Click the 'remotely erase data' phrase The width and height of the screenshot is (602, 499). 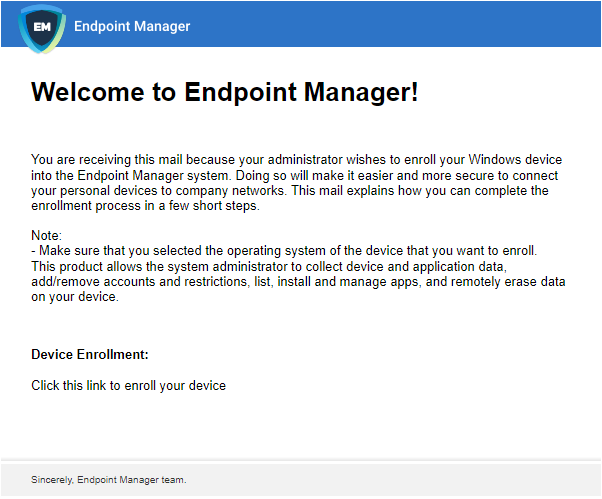(508, 282)
